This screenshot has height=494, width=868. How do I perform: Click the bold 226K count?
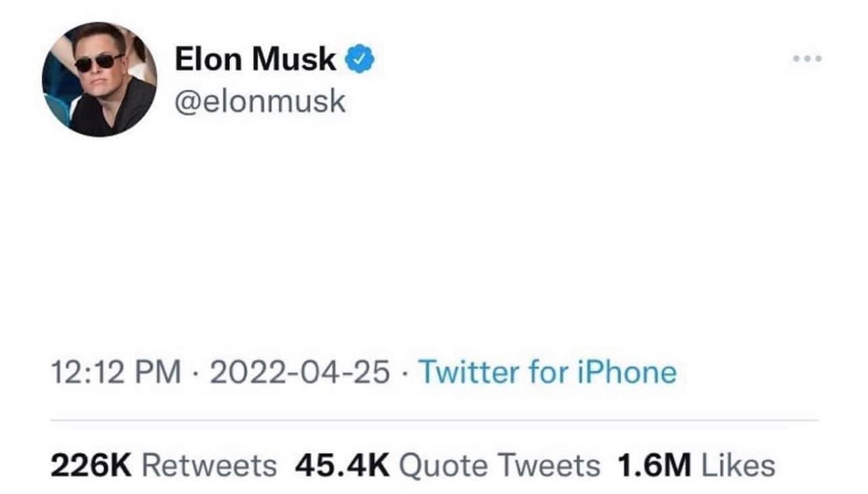click(x=94, y=465)
